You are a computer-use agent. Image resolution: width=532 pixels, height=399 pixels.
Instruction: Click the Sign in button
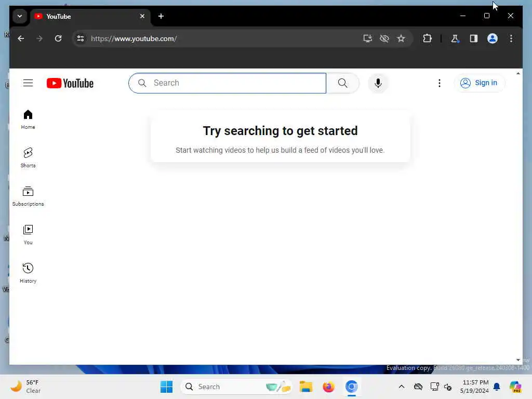pos(480,83)
